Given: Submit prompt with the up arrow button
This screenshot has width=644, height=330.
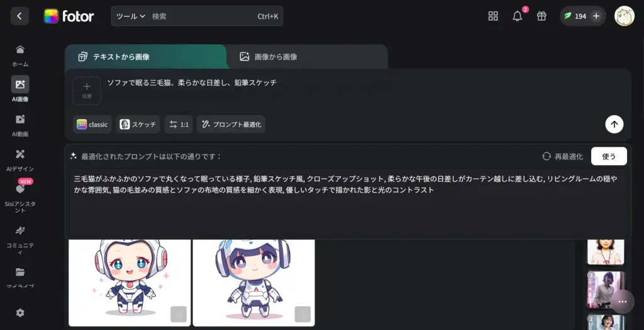Looking at the screenshot, I should point(614,124).
